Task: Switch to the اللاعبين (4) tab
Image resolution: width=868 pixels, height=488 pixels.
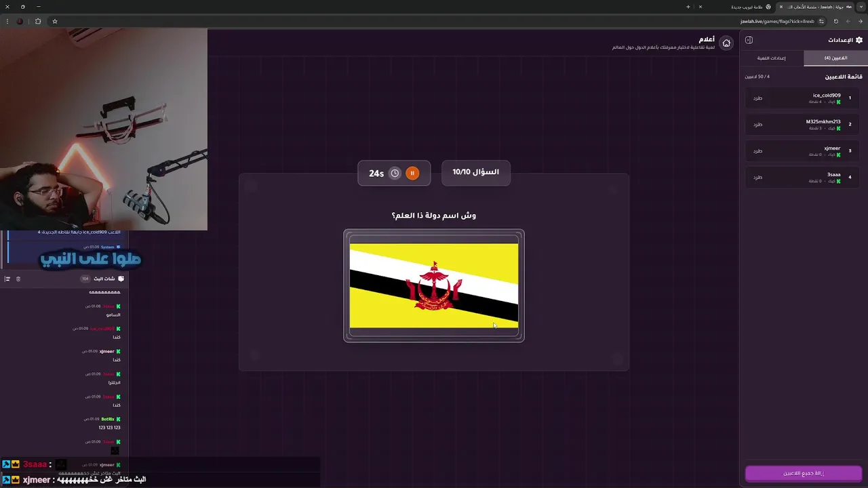Action: (836, 58)
